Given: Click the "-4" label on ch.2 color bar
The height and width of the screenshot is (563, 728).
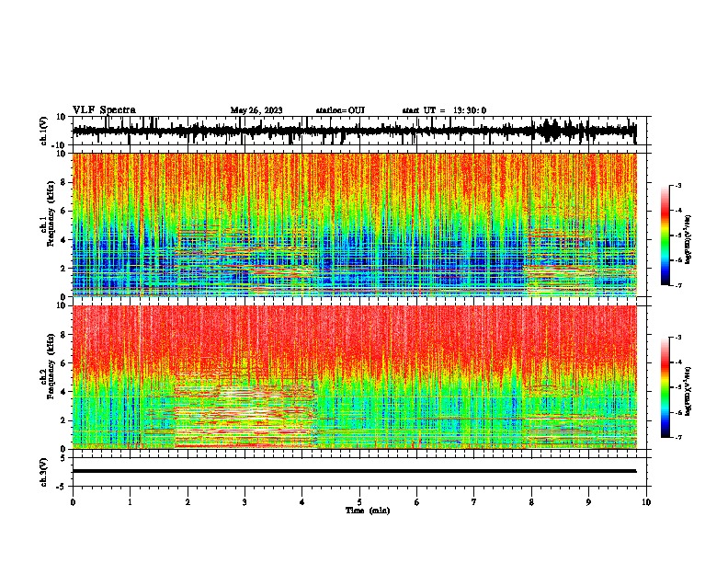Looking at the screenshot, I should [677, 362].
